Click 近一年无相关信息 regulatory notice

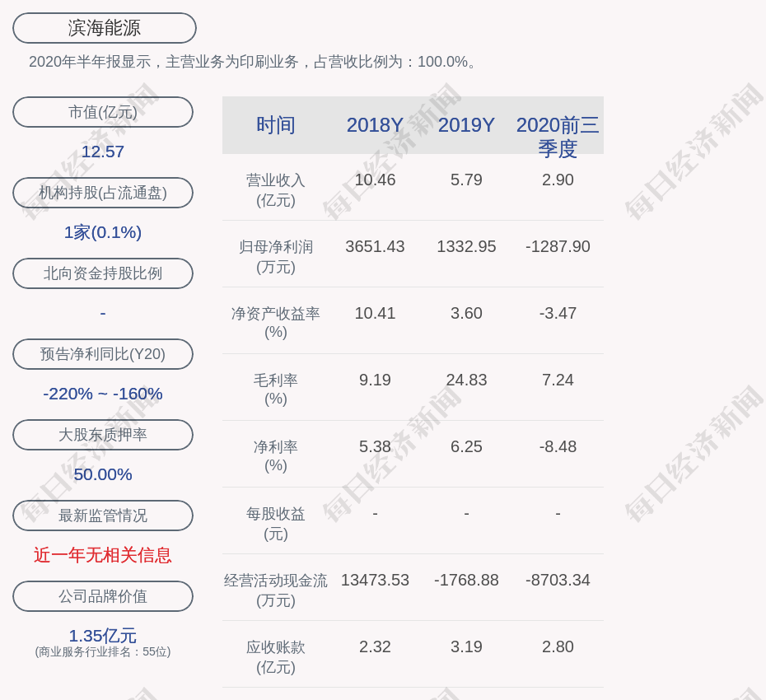pos(102,555)
